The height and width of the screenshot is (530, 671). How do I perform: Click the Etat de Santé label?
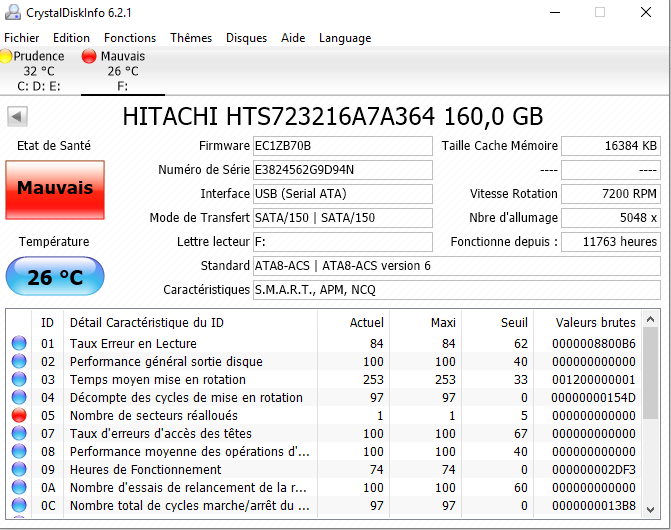54,145
